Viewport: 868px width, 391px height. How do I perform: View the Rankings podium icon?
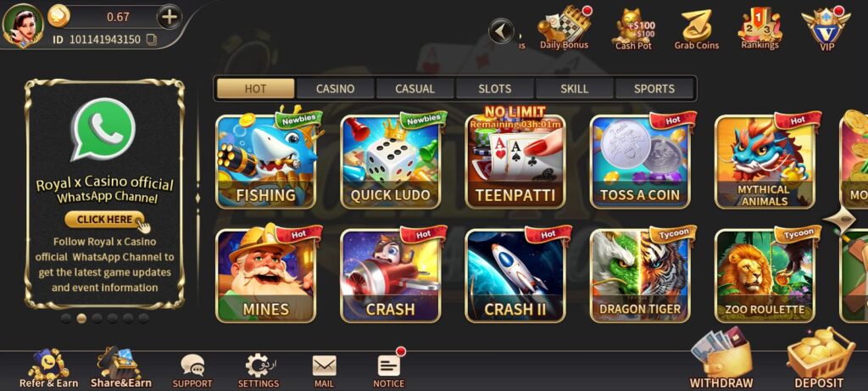(x=760, y=28)
